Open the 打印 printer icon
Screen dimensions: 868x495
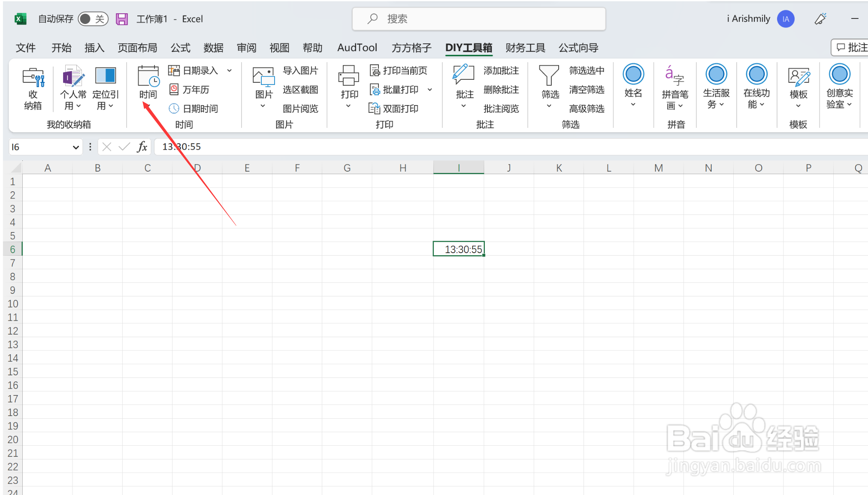coord(348,76)
